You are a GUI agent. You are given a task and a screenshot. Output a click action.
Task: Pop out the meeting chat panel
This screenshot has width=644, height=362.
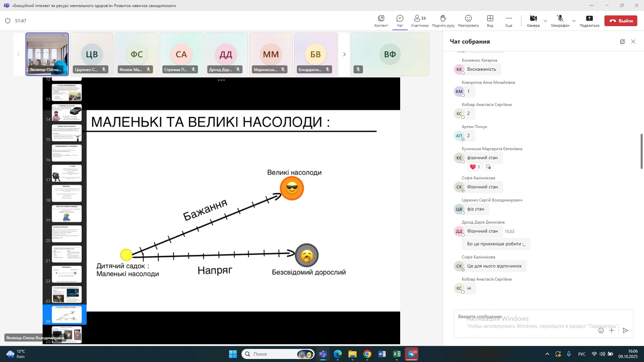[623, 42]
